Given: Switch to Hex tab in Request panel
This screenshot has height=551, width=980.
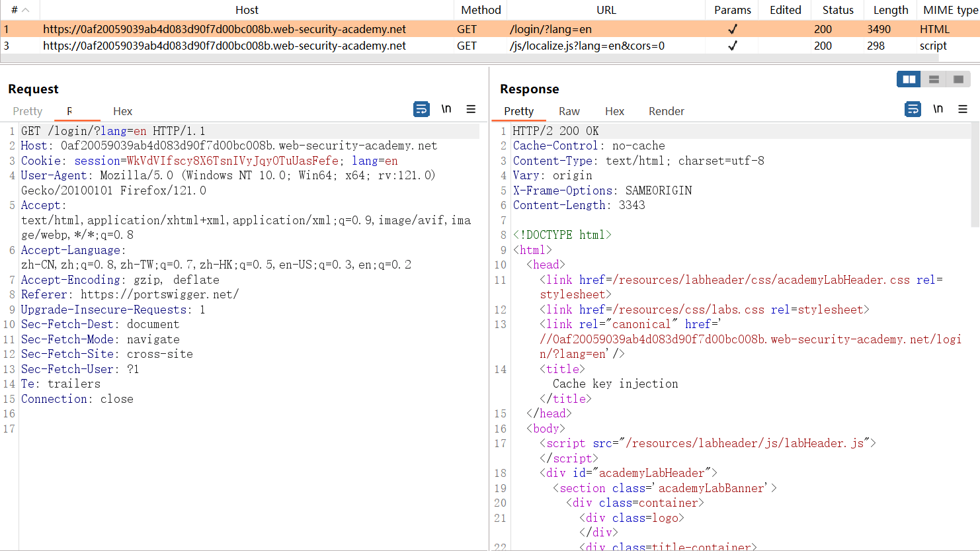Looking at the screenshot, I should pos(122,111).
